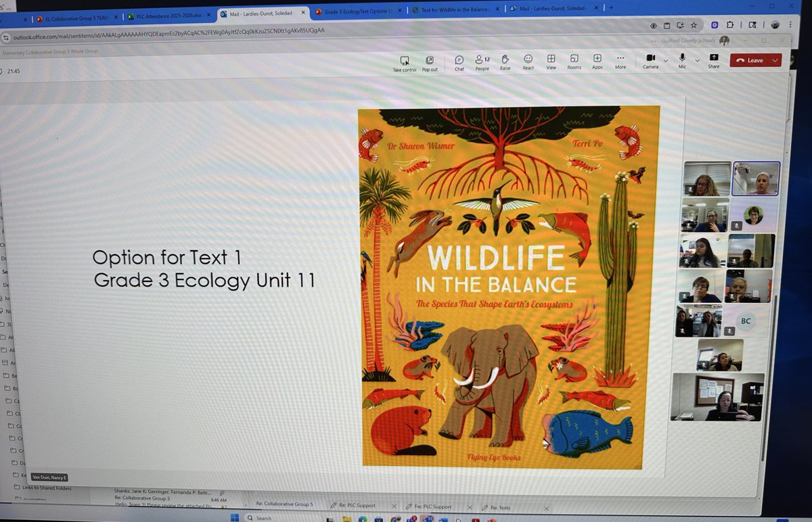Open the Re: PLC Support draft tab

[x=358, y=505]
